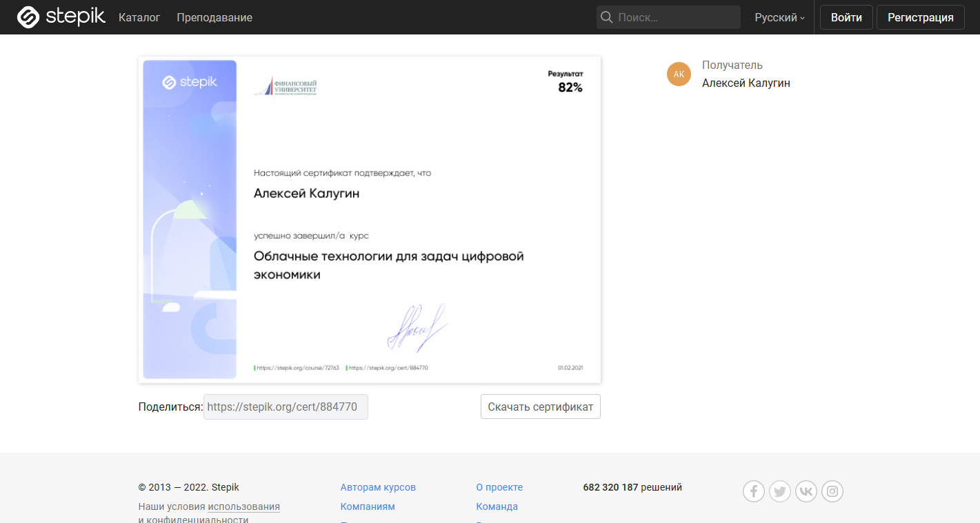
Task: Open Каталог from the top menu
Action: click(139, 17)
